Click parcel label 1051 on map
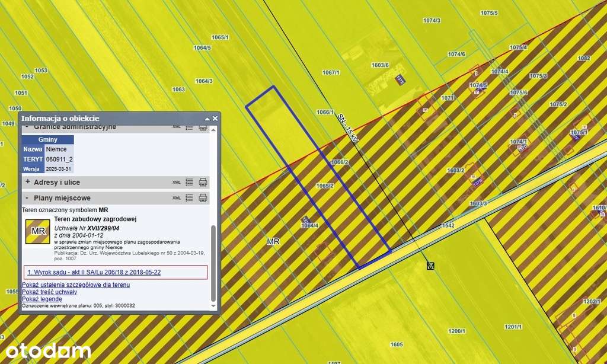Image resolution: width=607 pixels, height=364 pixels. click(21, 93)
